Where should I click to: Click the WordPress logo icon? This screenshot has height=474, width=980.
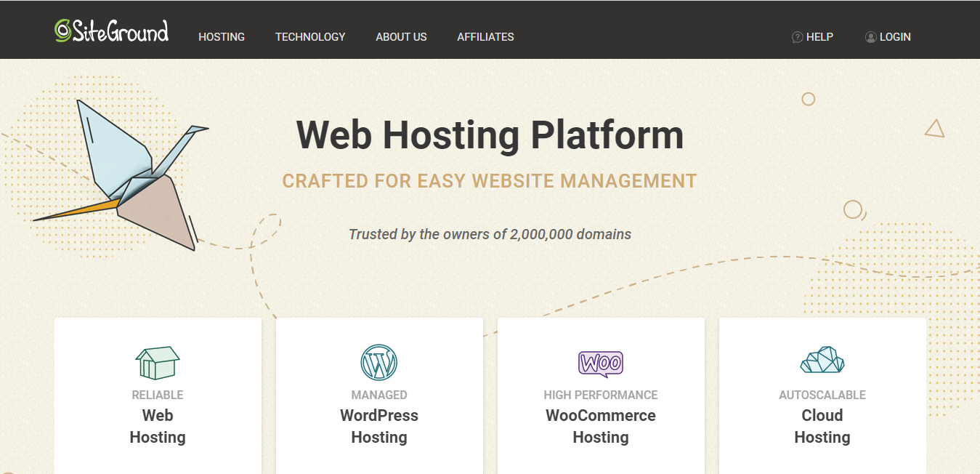click(379, 362)
